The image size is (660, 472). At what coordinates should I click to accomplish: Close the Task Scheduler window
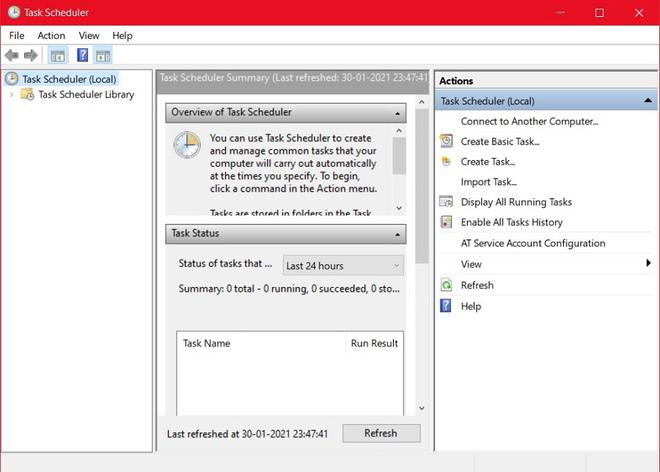(639, 13)
